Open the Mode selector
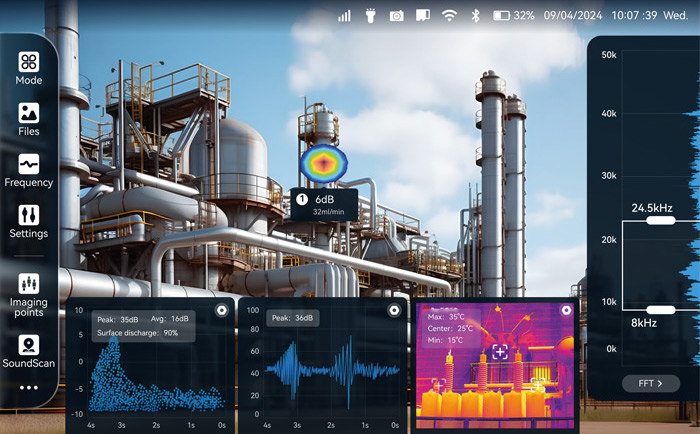700x434 pixels. tap(29, 67)
